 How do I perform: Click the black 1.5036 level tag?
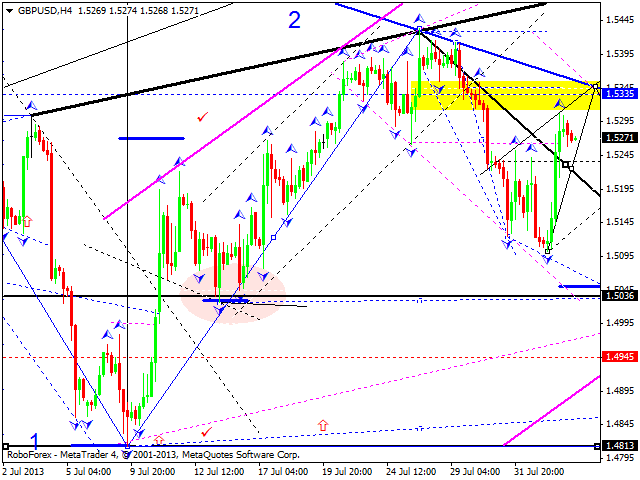620,296
